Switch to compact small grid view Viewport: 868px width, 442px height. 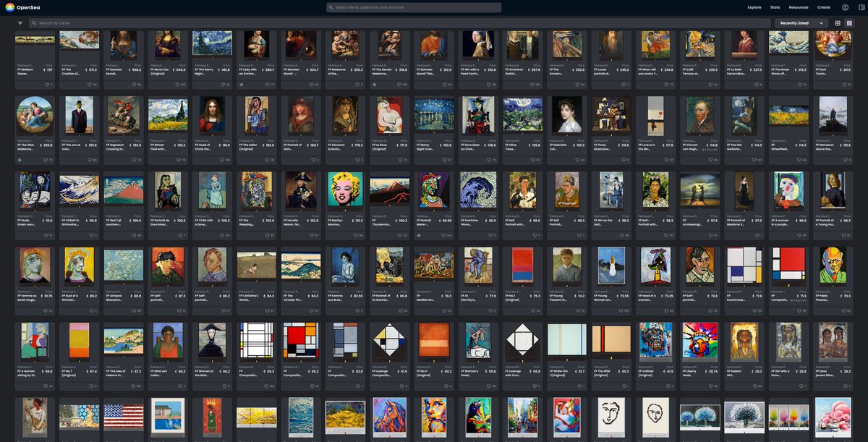[849, 23]
